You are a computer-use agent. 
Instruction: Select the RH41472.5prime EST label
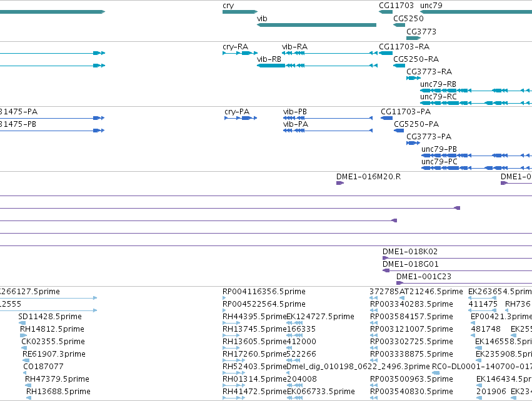coord(254,392)
